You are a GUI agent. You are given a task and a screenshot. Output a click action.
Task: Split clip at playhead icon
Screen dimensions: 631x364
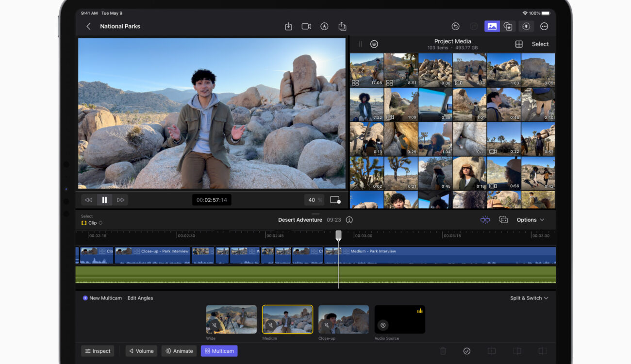tap(492, 351)
